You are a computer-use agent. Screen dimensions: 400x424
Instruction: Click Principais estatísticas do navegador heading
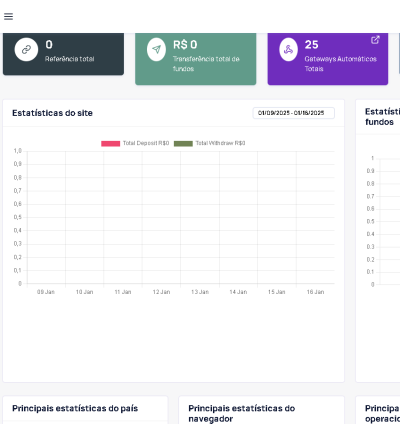[x=242, y=413]
